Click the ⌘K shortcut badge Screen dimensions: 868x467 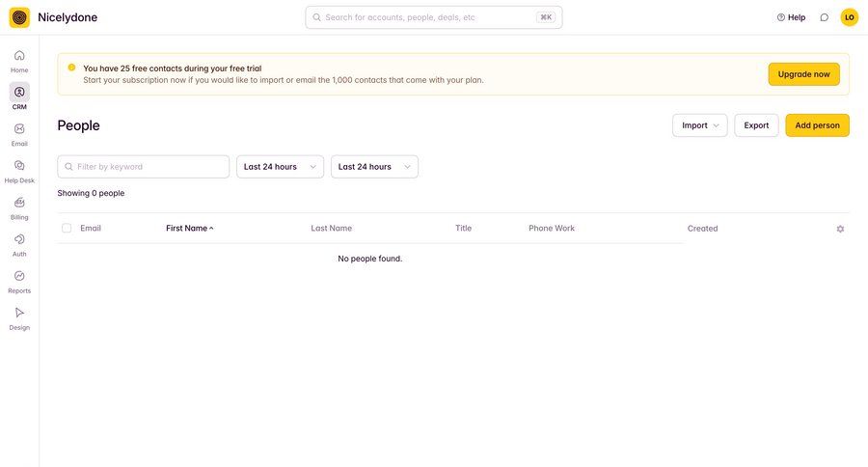(545, 17)
